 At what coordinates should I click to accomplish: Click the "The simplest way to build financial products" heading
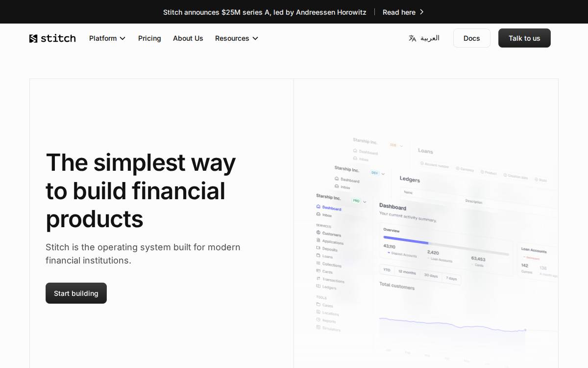(x=141, y=190)
